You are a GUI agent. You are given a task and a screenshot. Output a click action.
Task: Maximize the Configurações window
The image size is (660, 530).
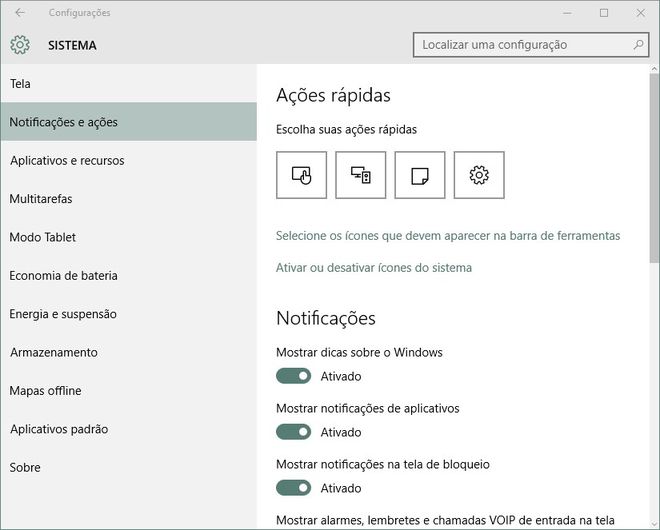coord(604,13)
